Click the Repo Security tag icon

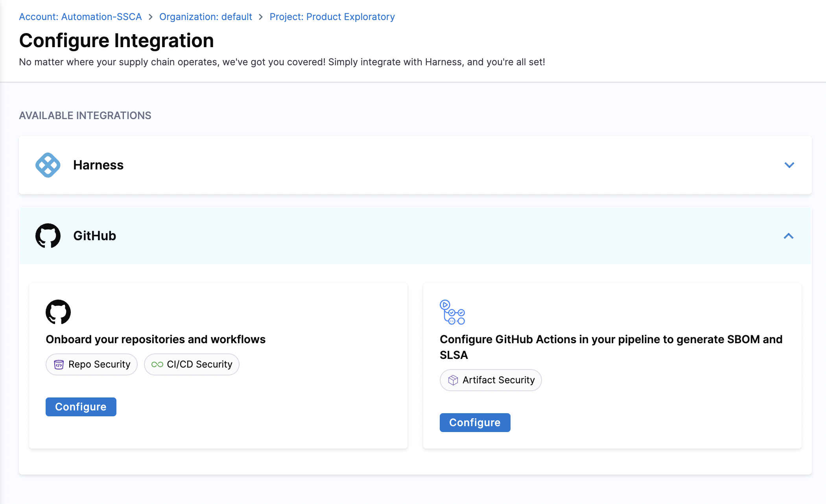pyautogui.click(x=59, y=364)
